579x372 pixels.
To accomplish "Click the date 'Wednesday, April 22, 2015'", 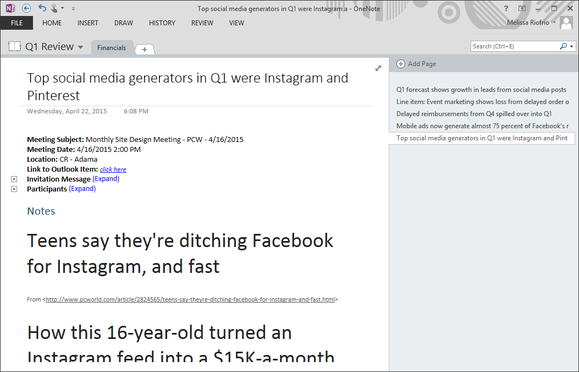I will click(x=67, y=111).
